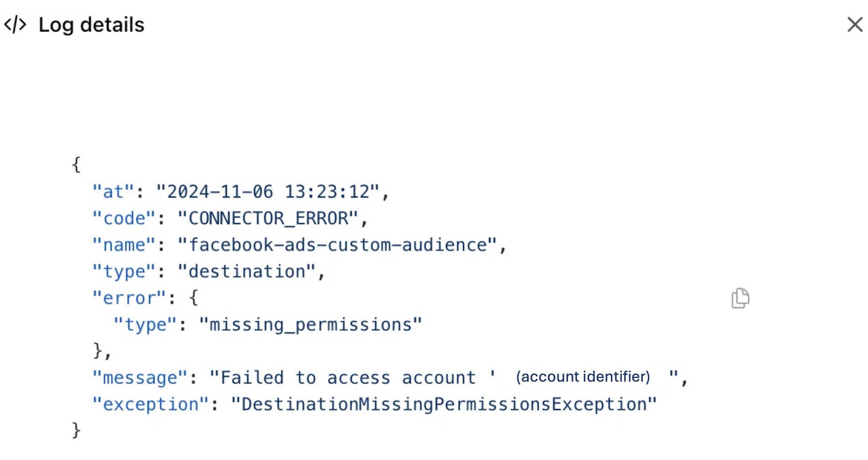This screenshot has width=868, height=460.
Task: Click the final closing curly brace
Action: pyautogui.click(x=76, y=430)
